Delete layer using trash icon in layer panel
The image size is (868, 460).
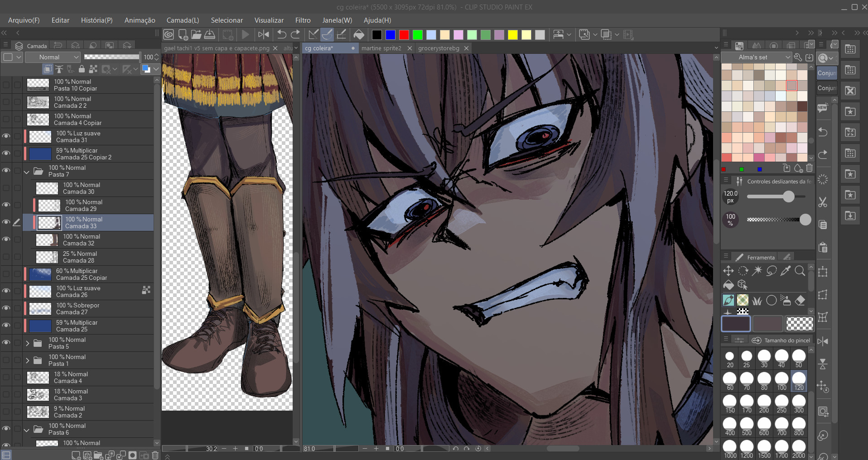[x=155, y=455]
